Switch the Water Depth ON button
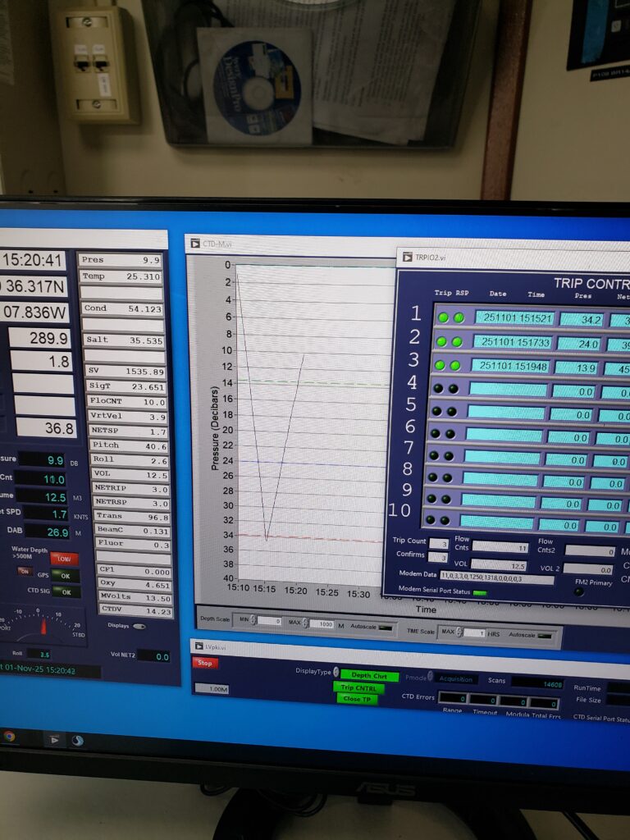The image size is (630, 840). coord(25,571)
